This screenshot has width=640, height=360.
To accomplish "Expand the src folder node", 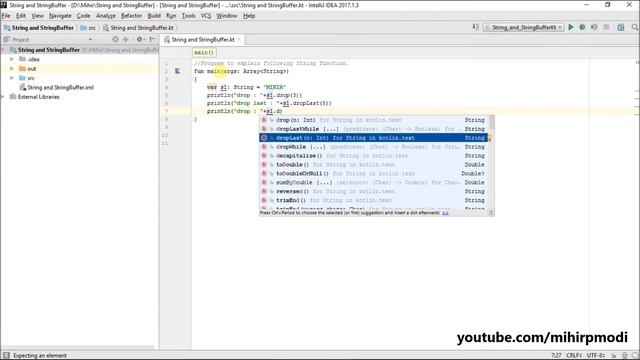I will pos(12,78).
